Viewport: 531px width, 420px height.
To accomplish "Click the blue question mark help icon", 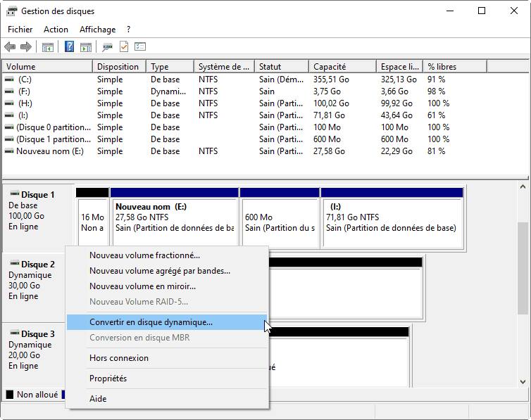I will click(70, 47).
